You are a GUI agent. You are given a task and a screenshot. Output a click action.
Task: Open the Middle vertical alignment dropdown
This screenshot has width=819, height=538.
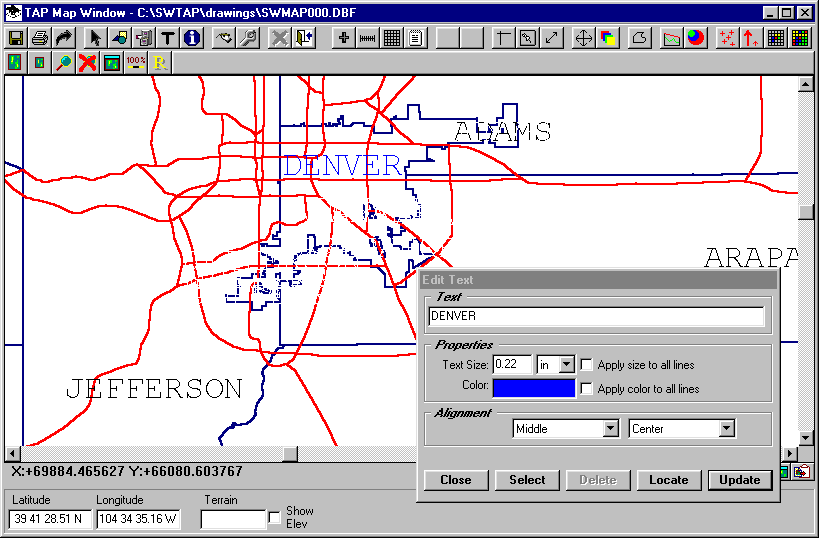pos(611,429)
